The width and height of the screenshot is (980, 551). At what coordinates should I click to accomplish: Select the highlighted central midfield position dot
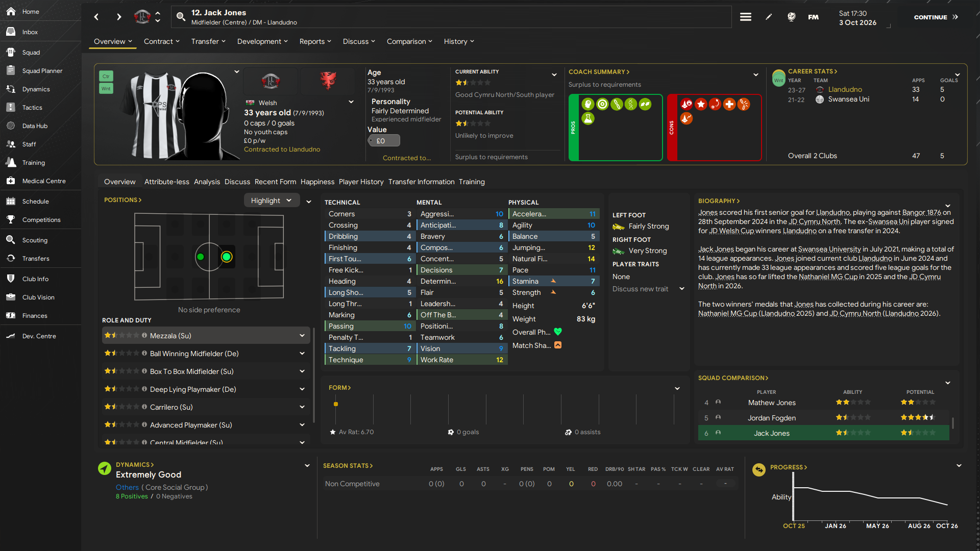pyautogui.click(x=227, y=257)
